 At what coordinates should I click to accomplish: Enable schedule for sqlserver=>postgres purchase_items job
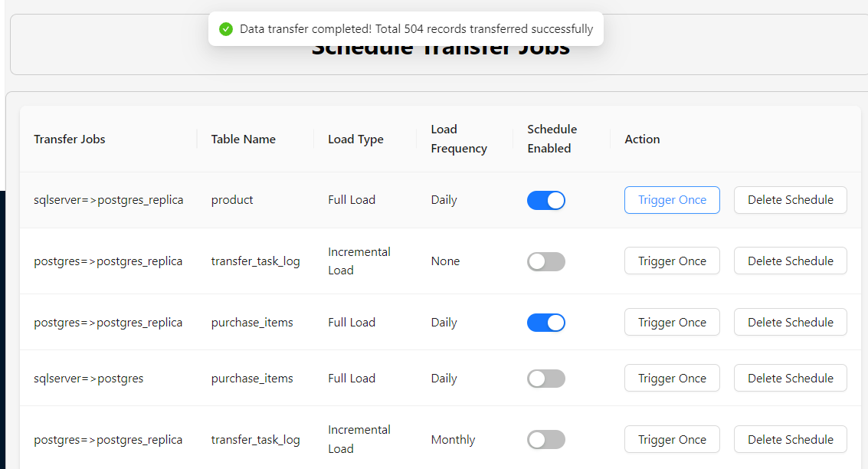(545, 379)
